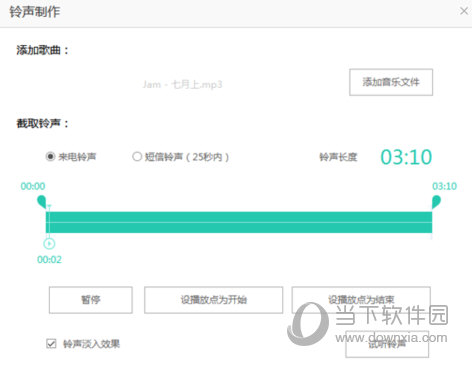Click the 添加歌曲 heading
The image size is (472, 367).
pos(42,50)
